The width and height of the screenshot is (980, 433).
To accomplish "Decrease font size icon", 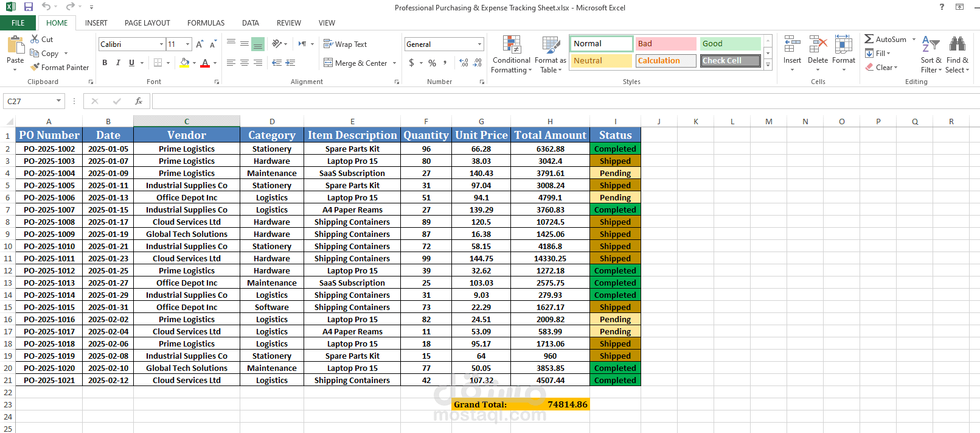I will (213, 44).
